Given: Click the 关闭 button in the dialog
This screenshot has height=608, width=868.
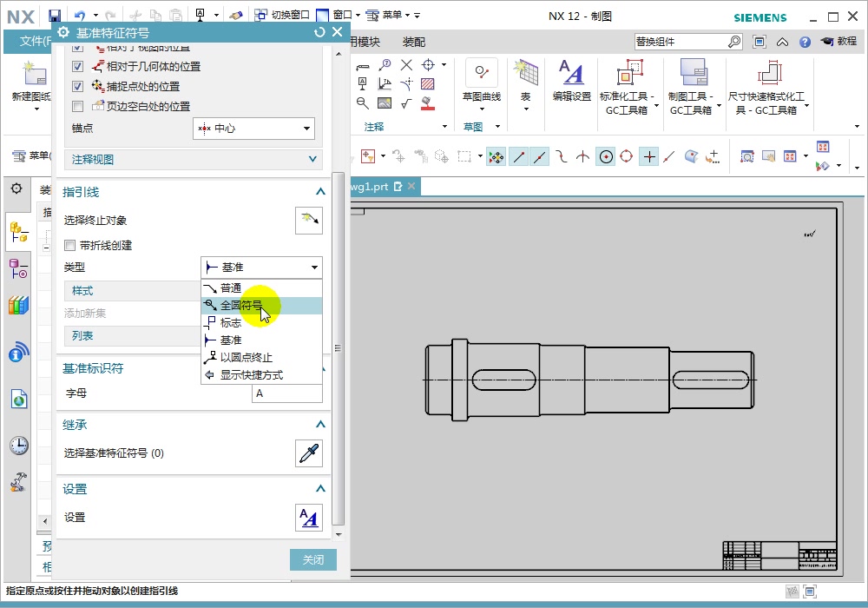Looking at the screenshot, I should tap(313, 559).
